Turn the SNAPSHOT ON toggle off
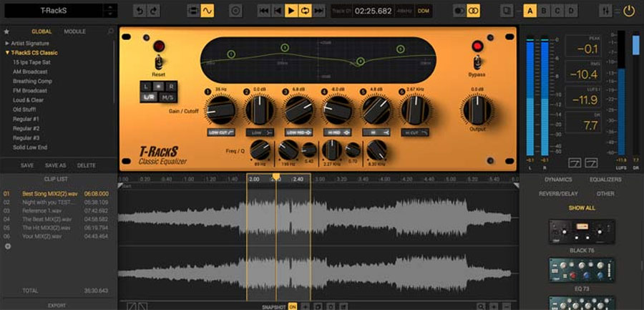The width and height of the screenshot is (644, 310). (293, 306)
